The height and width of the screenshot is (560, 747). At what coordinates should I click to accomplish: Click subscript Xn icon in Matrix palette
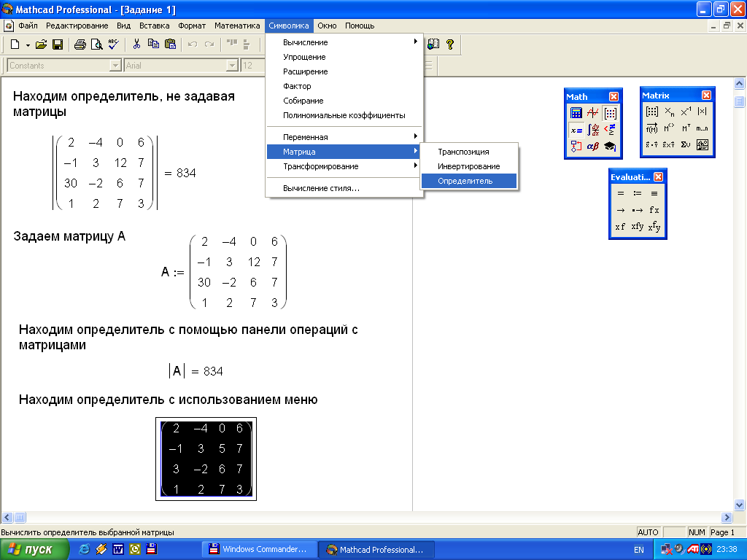coord(670,112)
